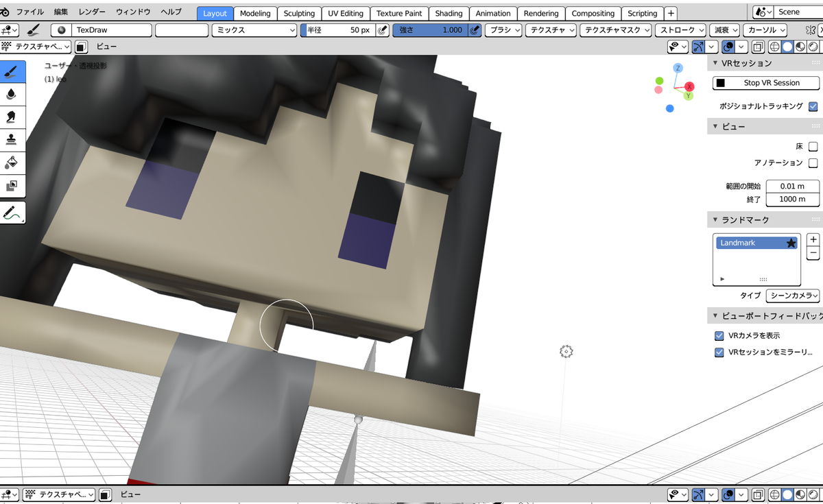Click the green Y axis on navigation gizmo
Screen dimensions: 823x504
coord(688,95)
